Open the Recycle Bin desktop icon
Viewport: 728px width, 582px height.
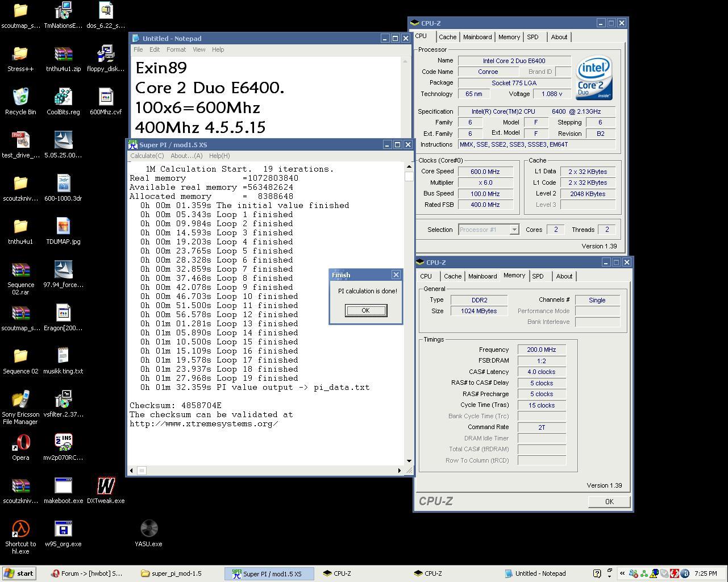tap(20, 101)
